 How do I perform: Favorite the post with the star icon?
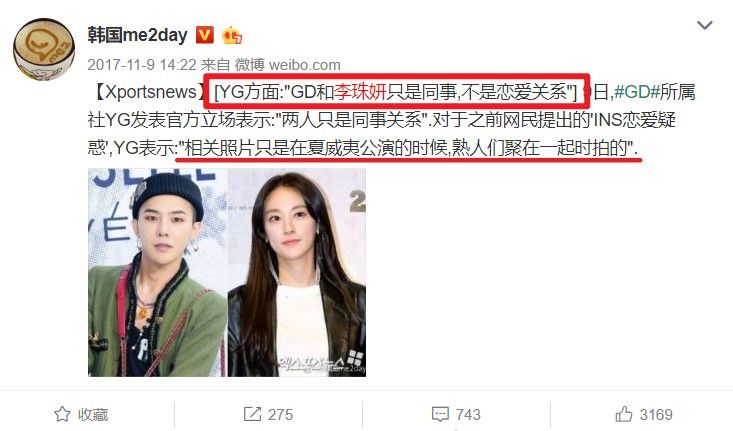pyautogui.click(x=62, y=414)
